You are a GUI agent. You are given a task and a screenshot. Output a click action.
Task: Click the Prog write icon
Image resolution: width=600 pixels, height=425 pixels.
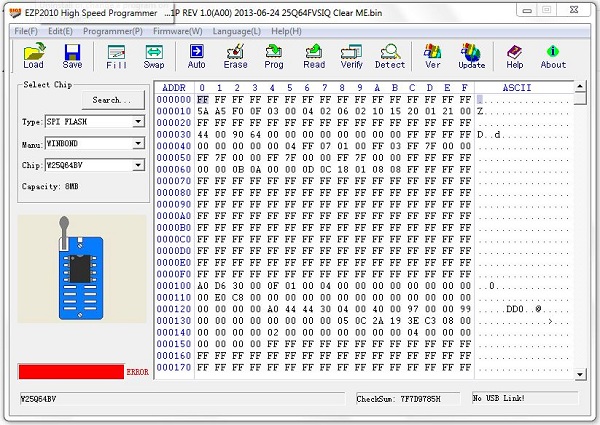[x=274, y=56]
